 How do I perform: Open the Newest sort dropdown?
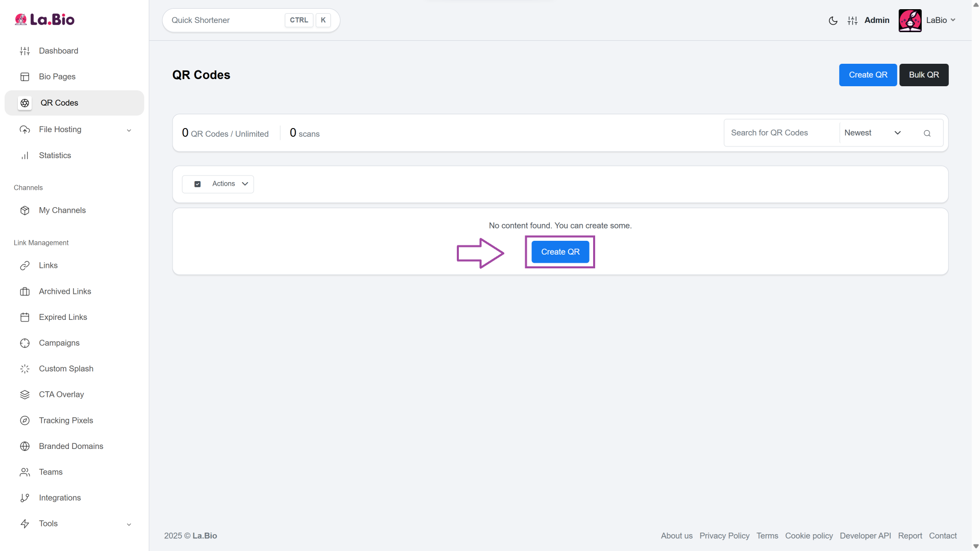pos(872,133)
